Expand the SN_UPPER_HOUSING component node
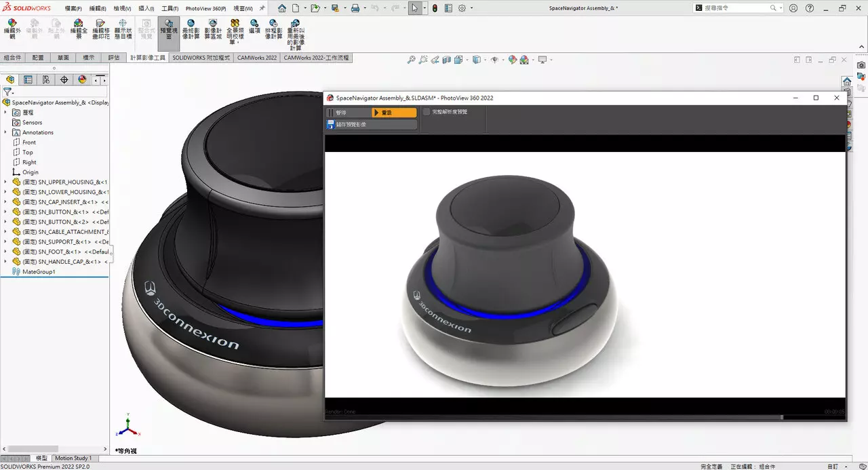Screen dimensions: 868x470 click(x=5, y=182)
